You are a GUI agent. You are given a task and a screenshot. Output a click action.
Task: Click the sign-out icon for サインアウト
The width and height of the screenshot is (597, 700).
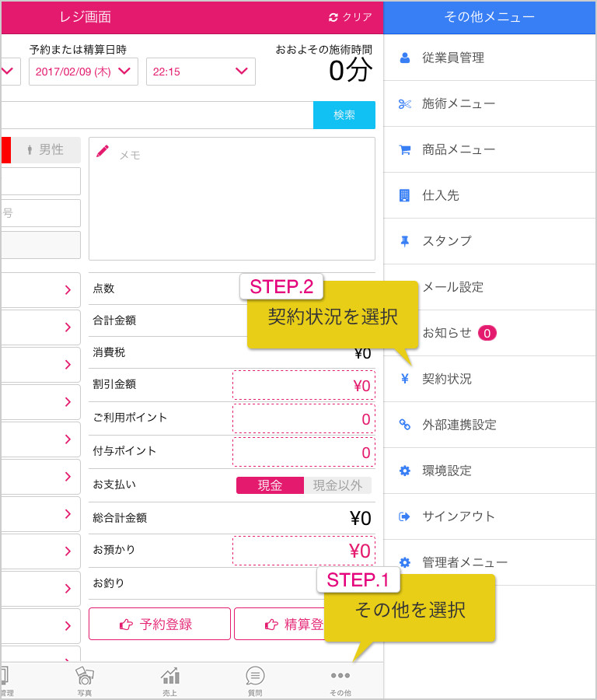point(404,516)
